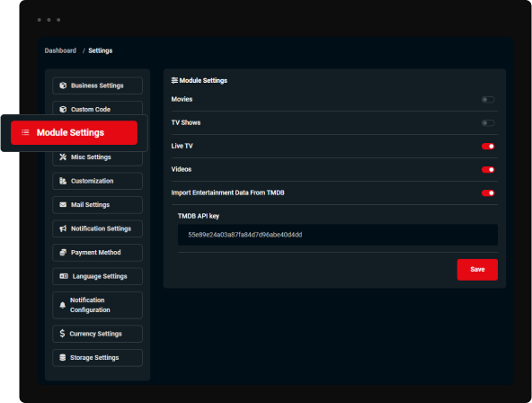Viewport: 532px width, 403px height.
Task: Open the Customization section
Action: [x=97, y=181]
